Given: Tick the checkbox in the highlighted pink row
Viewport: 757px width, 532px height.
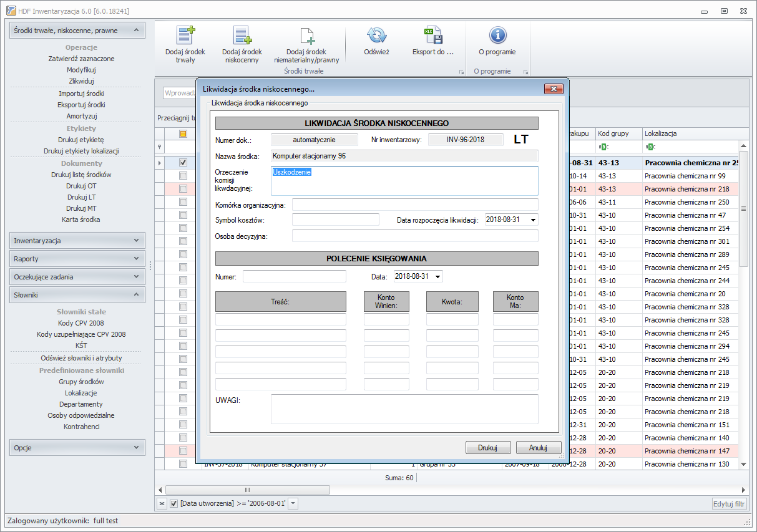Looking at the screenshot, I should (x=183, y=189).
